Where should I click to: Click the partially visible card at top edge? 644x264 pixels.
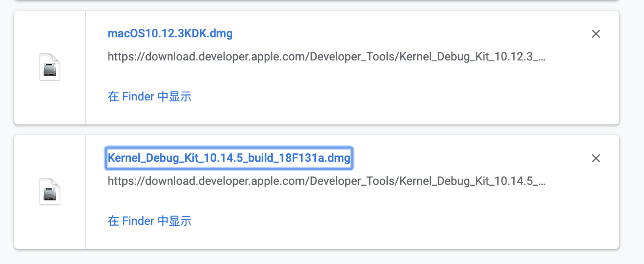[x=317, y=1]
